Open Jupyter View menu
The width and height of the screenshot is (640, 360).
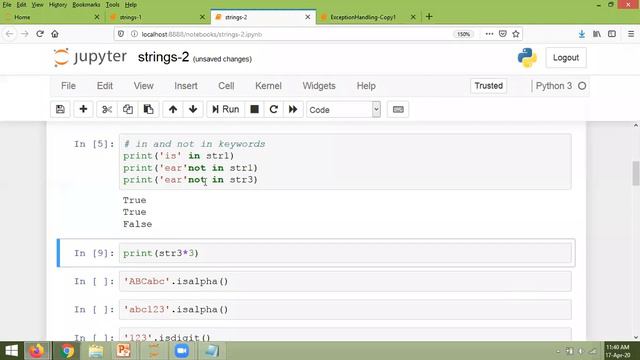click(x=144, y=86)
